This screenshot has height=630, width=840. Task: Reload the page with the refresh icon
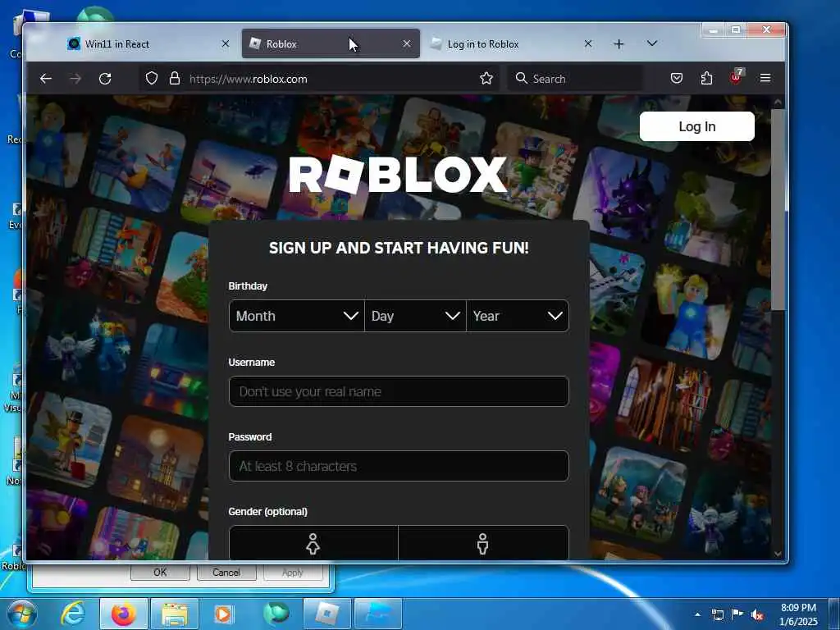(105, 79)
